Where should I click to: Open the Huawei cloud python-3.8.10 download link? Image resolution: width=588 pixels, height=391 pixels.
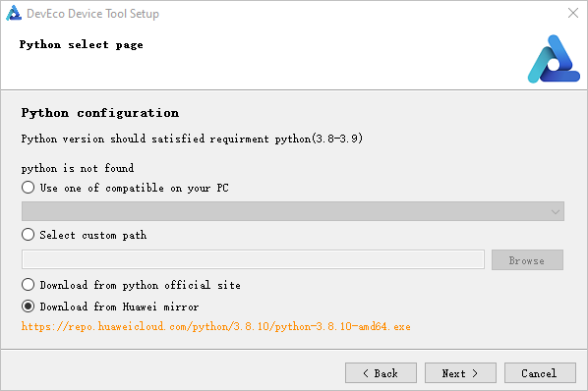coord(215,326)
